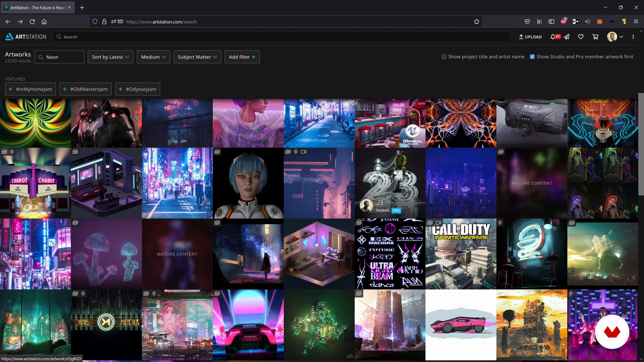Click the user avatar in header

612,37
